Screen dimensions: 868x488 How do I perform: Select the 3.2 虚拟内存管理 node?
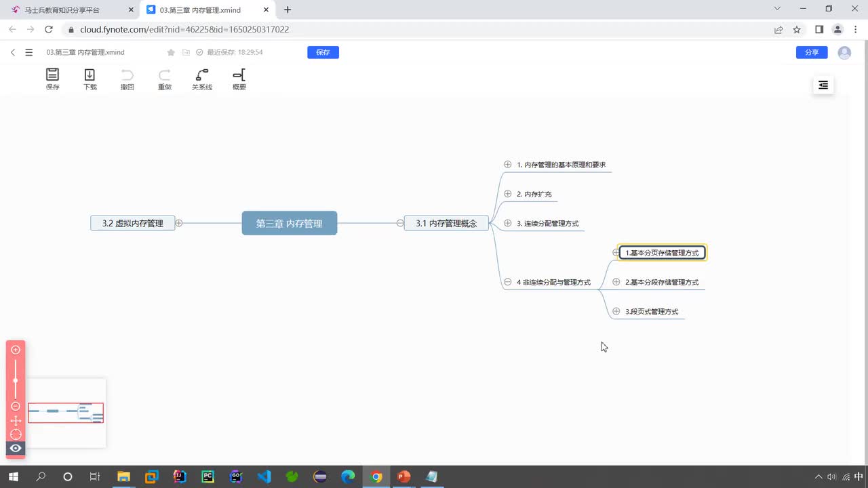coord(132,223)
